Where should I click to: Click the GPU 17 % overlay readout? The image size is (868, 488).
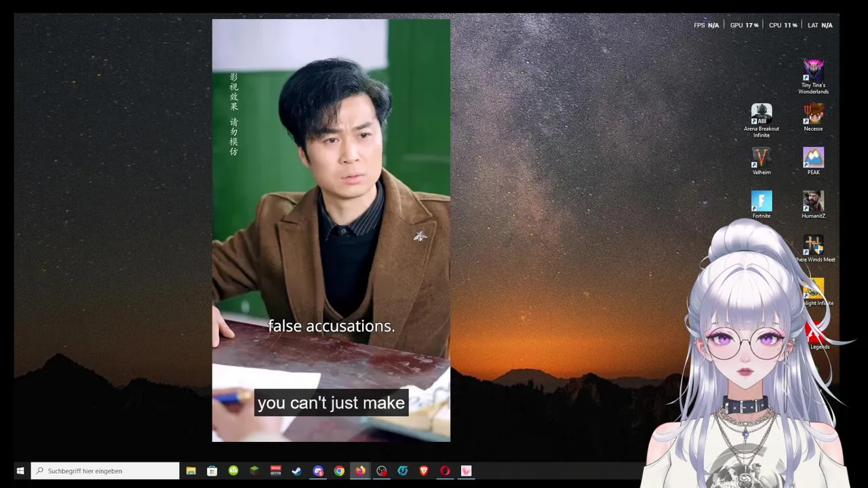pyautogui.click(x=744, y=25)
